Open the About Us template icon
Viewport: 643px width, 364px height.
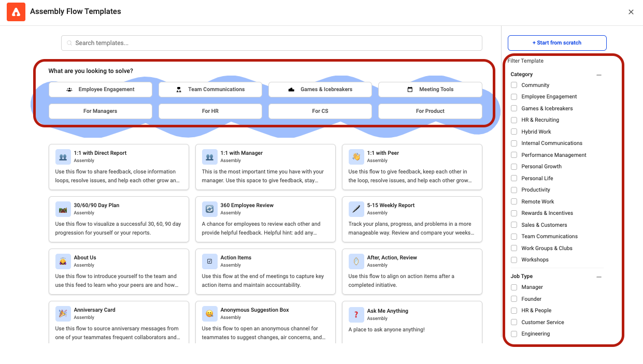click(63, 261)
